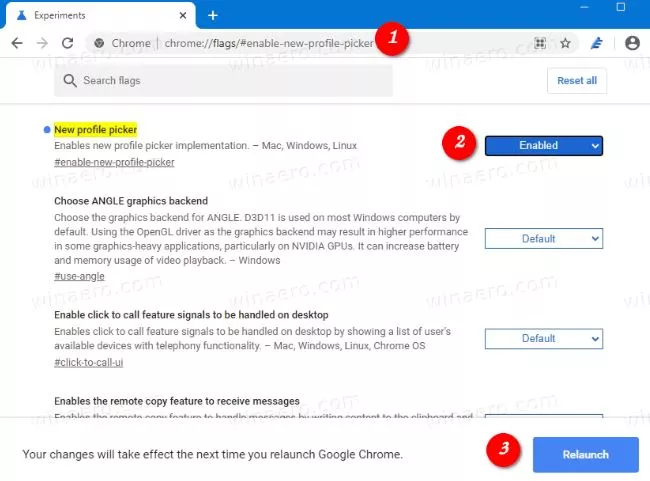Open the click to call Default dropdown
The image size is (650, 481).
tap(544, 338)
